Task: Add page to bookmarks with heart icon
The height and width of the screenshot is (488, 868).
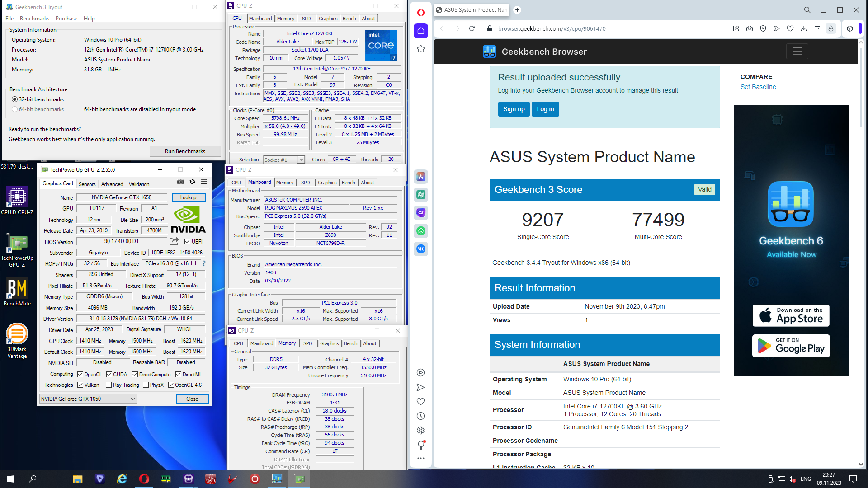Action: coord(790,28)
